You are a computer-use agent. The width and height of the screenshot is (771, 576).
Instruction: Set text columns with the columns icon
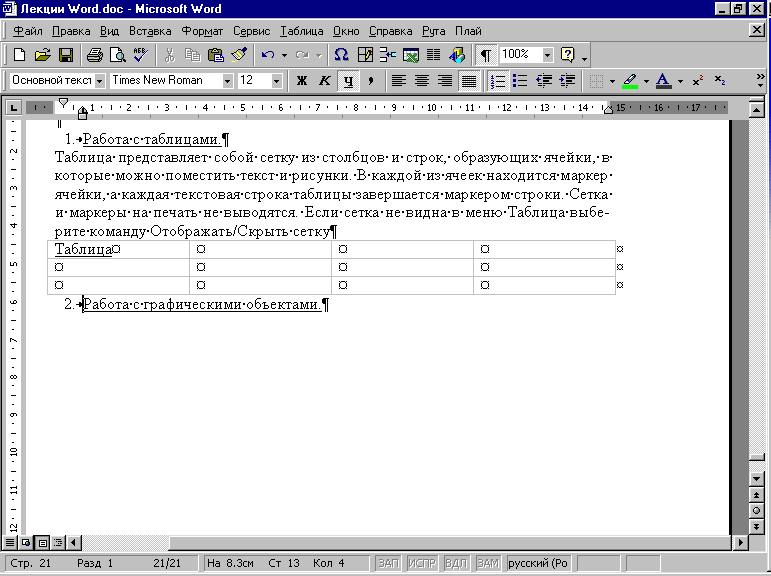click(433, 55)
